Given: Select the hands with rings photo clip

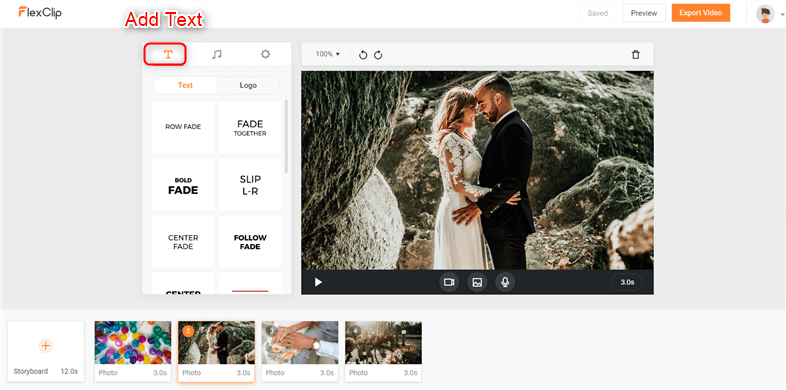Looking at the screenshot, I should coord(300,350).
